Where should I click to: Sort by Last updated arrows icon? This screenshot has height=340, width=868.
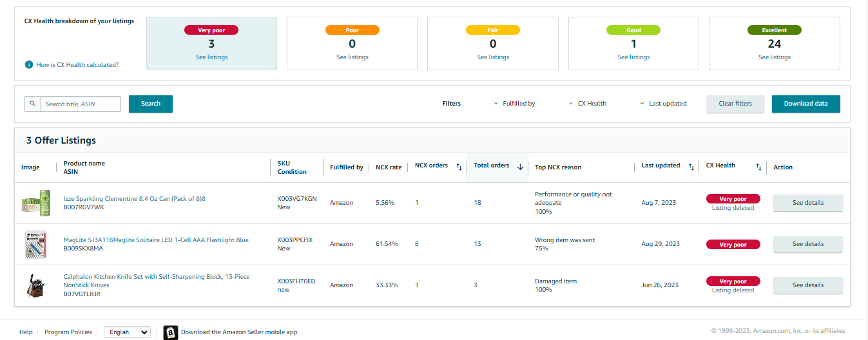pyautogui.click(x=691, y=167)
